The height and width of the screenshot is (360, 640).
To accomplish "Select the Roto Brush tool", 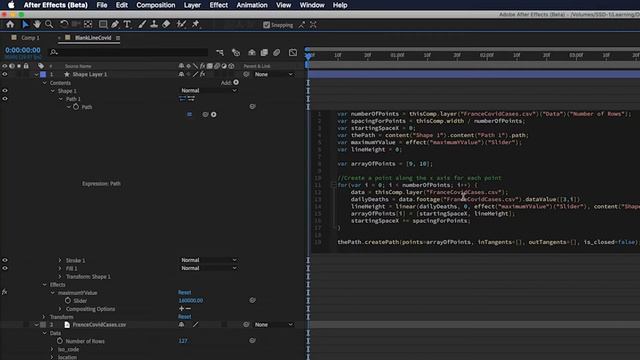I will tap(181, 24).
